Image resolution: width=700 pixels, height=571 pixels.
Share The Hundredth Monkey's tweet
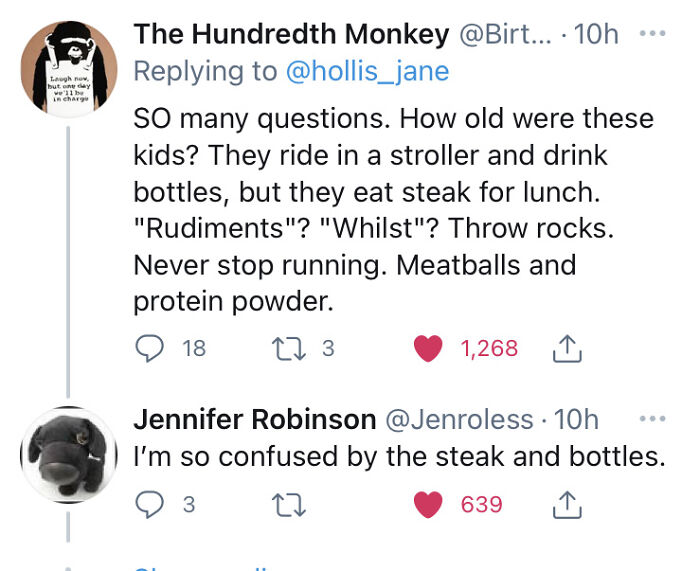pos(566,348)
